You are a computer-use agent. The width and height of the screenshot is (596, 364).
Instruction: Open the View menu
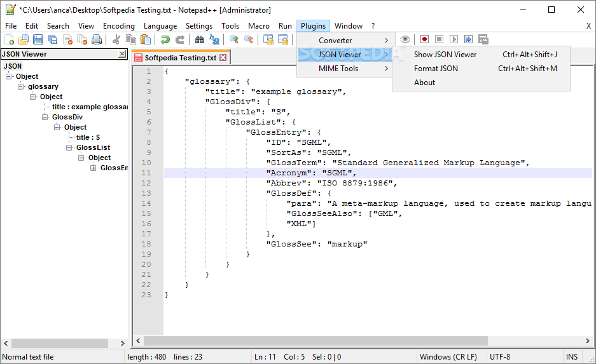(86, 26)
